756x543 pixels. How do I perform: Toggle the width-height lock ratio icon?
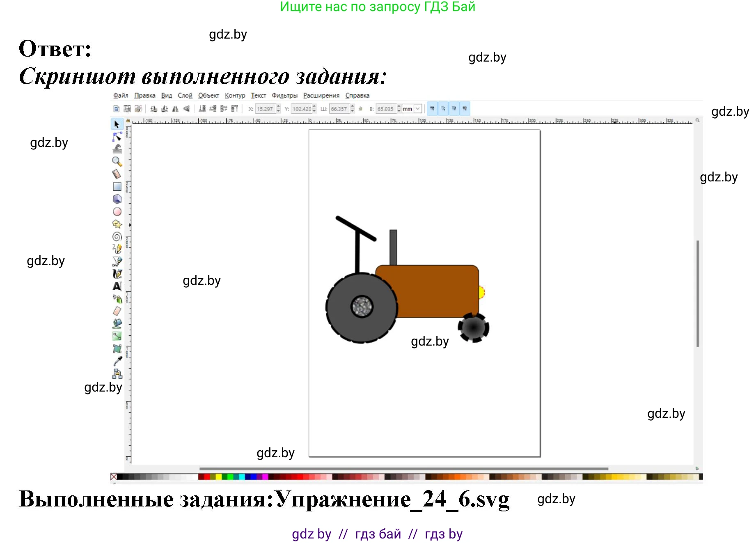(x=360, y=109)
